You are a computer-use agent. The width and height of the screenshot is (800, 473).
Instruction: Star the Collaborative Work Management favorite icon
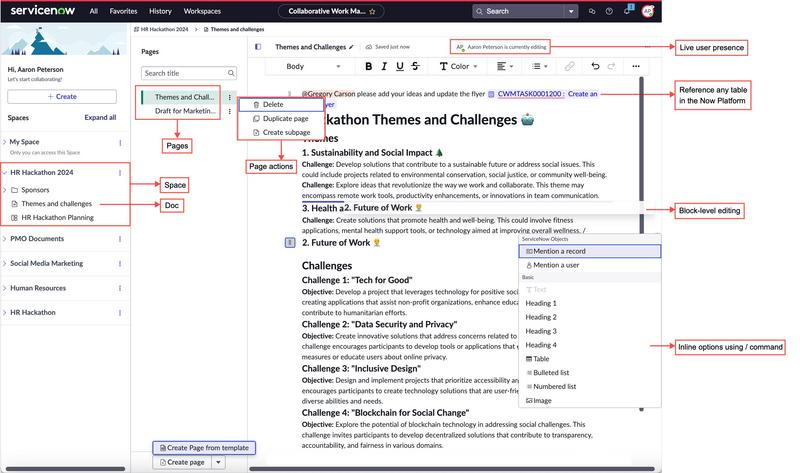[372, 11]
